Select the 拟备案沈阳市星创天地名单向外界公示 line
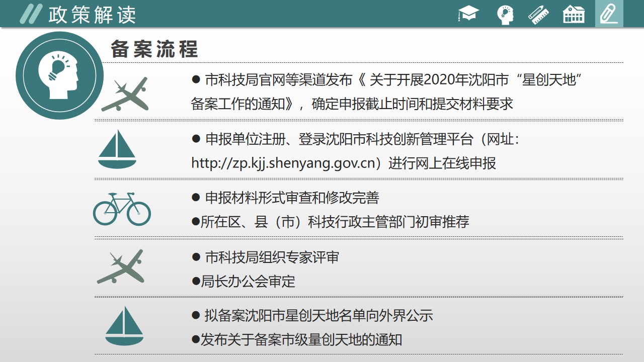The height and width of the screenshot is (362, 644). pyautogui.click(x=318, y=316)
